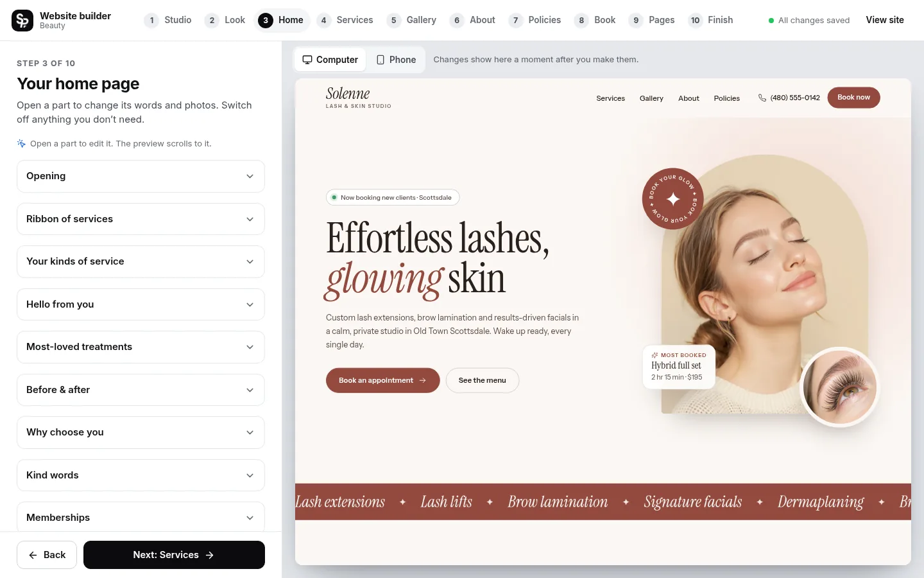The height and width of the screenshot is (578, 924).
Task: Go to the Studio step
Action: [x=168, y=21]
